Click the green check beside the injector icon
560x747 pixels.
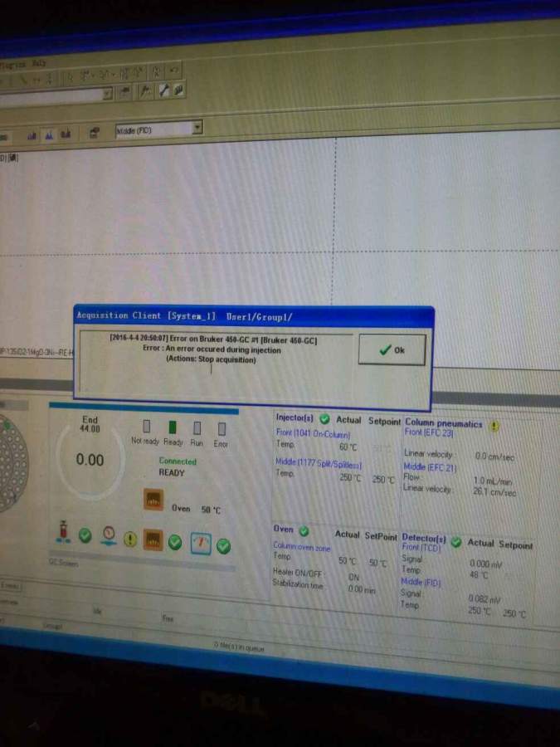tap(85, 535)
